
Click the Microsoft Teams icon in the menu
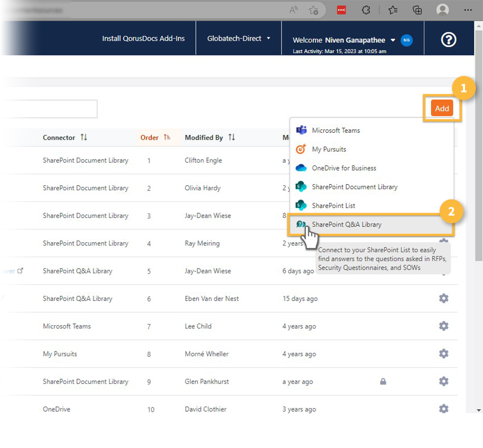(x=301, y=130)
